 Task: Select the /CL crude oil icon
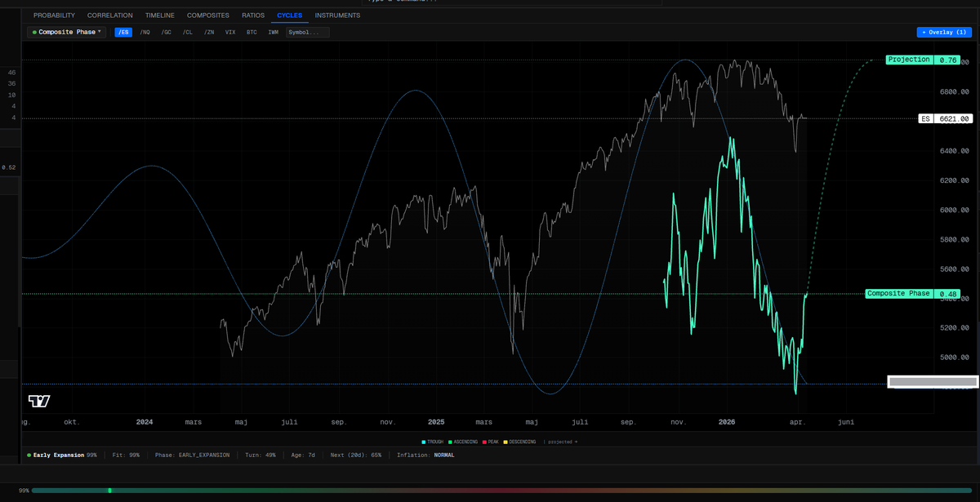pos(188,32)
